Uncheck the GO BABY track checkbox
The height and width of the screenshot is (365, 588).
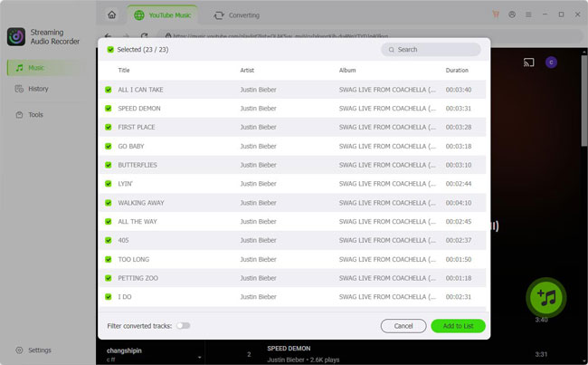[x=109, y=147]
